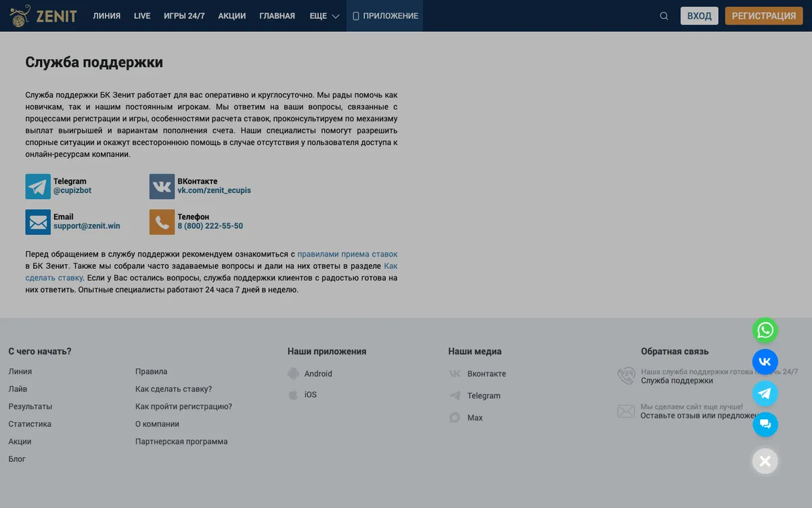The height and width of the screenshot is (508, 812).
Task: Click the VKontakte contact icon
Action: (162, 186)
